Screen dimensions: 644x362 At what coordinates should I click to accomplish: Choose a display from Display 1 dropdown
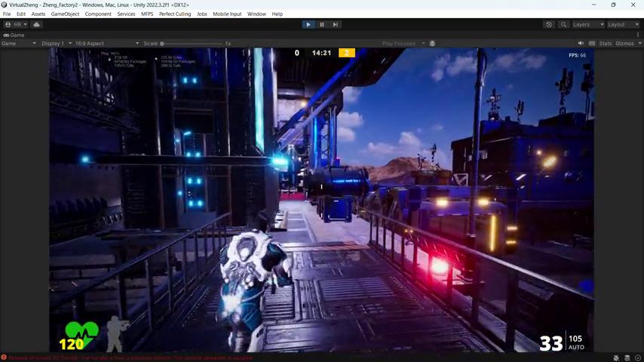pos(57,44)
